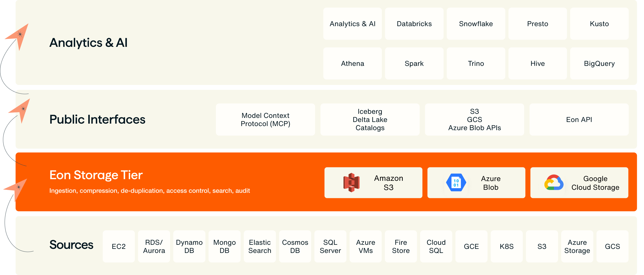Click the Azure Storage source tile
The image size is (644, 275).
577,246
